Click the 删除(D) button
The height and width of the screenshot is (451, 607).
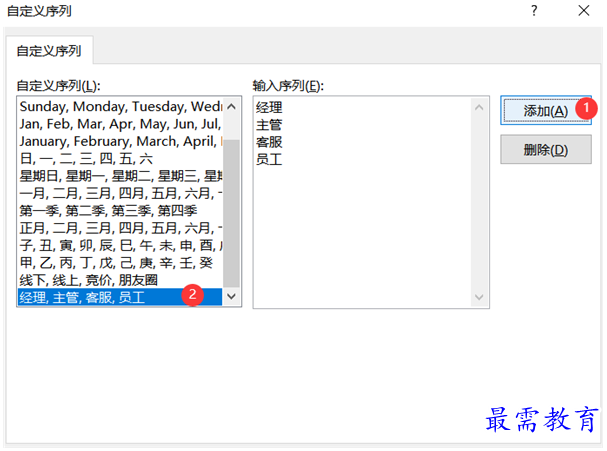545,149
